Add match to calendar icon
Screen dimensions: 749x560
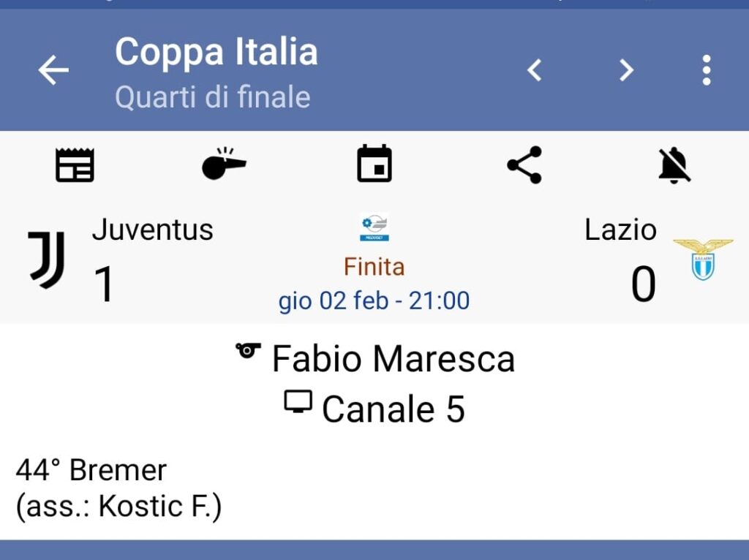click(x=374, y=164)
